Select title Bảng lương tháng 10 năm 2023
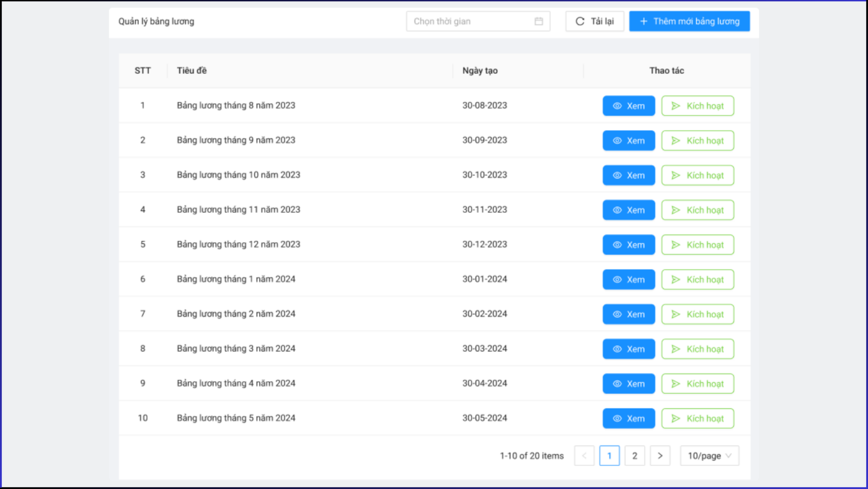Image resolution: width=868 pixels, height=489 pixels. [x=239, y=175]
